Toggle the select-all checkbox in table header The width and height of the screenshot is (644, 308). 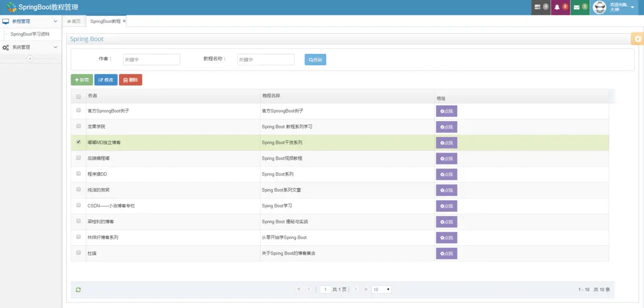pos(78,96)
